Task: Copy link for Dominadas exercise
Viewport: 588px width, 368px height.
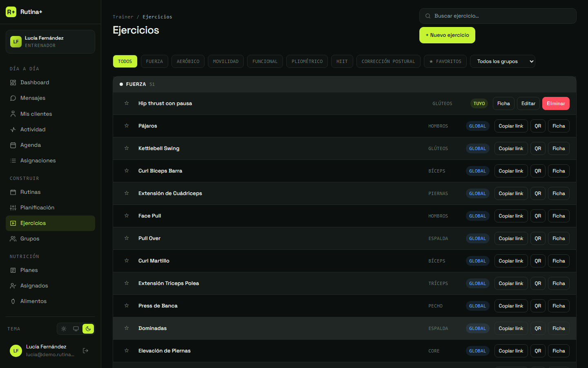Action: pos(511,328)
